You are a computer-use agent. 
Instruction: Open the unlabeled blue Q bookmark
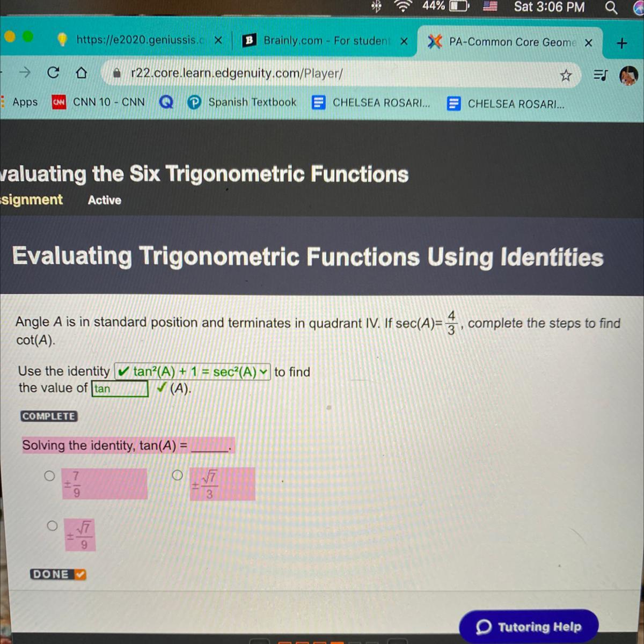pos(166,101)
